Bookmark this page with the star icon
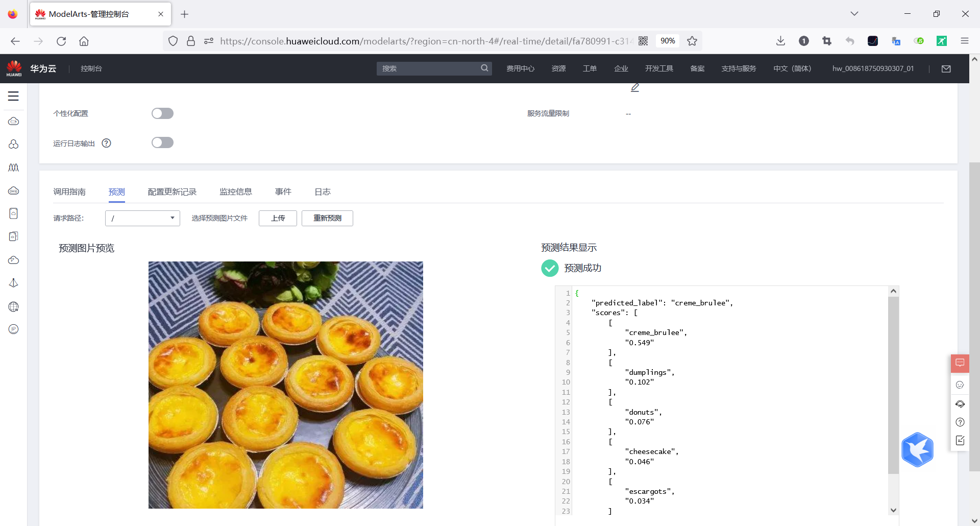This screenshot has height=526, width=980. coord(692,41)
